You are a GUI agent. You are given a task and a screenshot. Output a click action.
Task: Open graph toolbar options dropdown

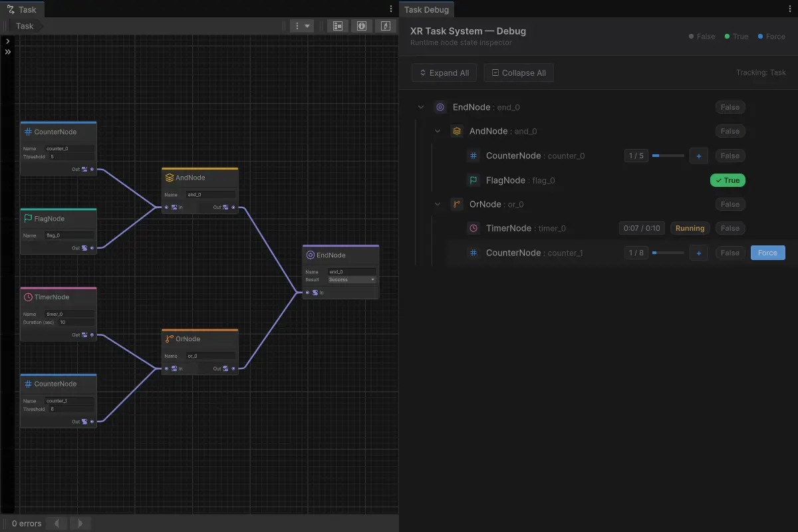303,26
